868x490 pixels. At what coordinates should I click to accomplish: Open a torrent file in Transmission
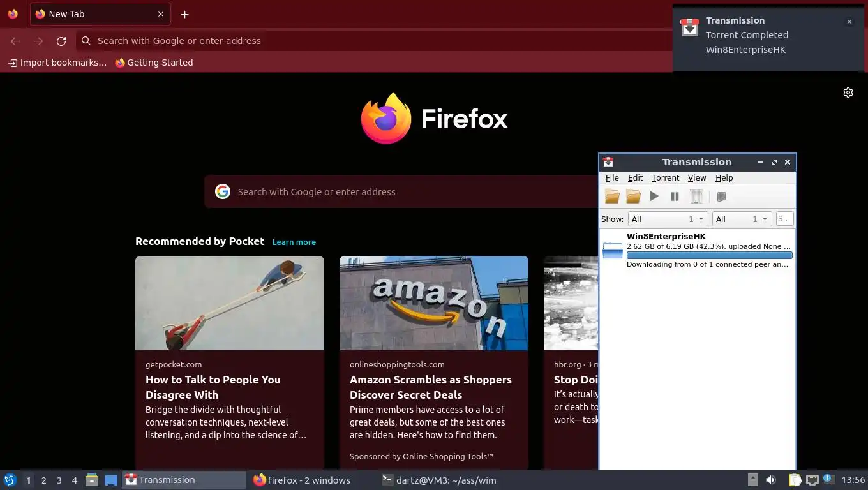(612, 197)
